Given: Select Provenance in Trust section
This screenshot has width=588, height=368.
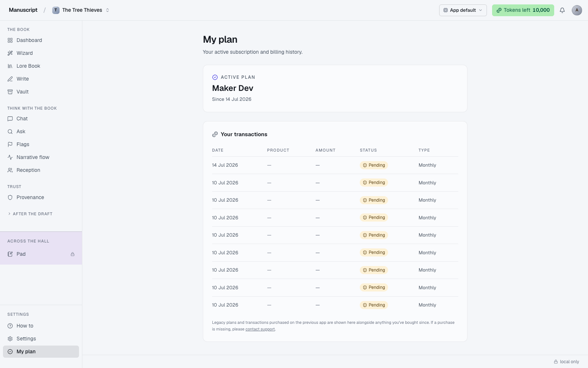Looking at the screenshot, I should (x=41, y=198).
